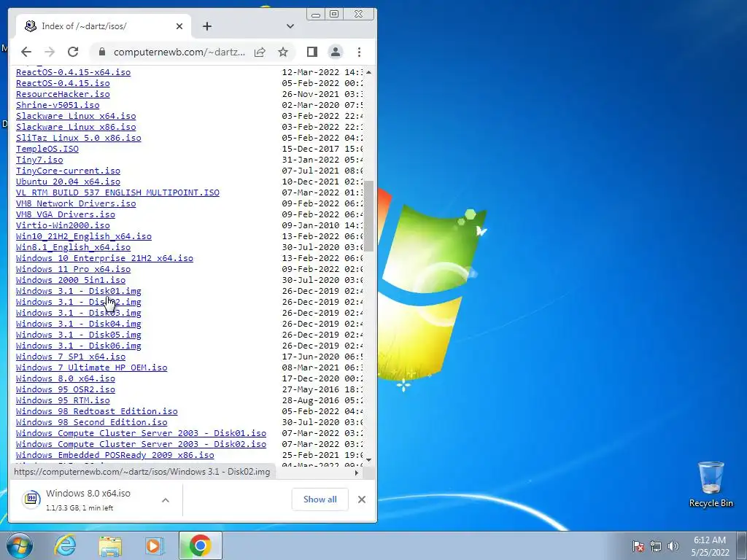Click Slackware_Linux_x86.iso link
Viewport: 747px width, 560px height.
point(76,127)
